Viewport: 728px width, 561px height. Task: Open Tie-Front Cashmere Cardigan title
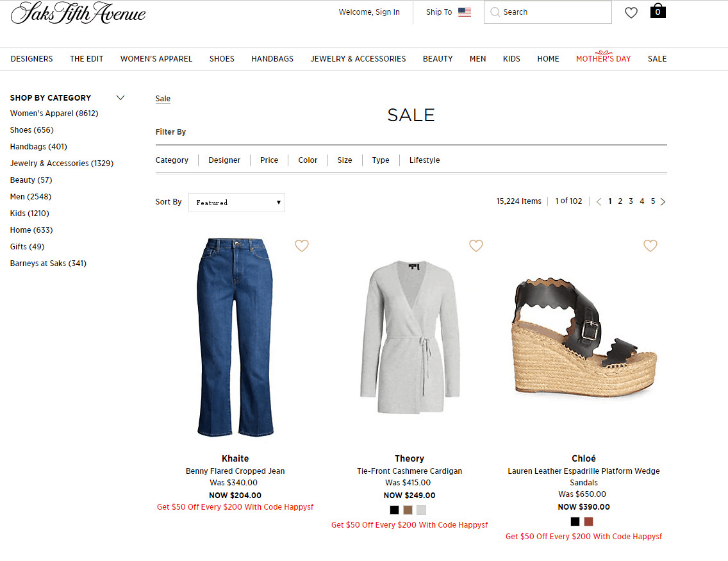coord(409,471)
